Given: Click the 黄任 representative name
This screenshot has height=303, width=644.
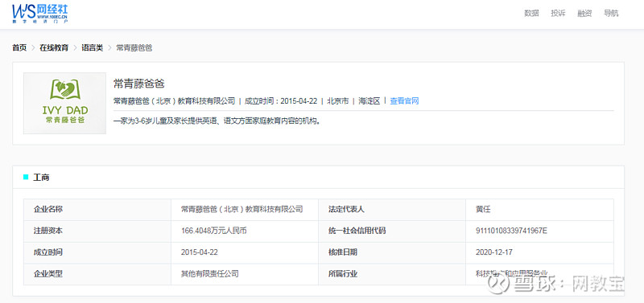Looking at the screenshot, I should [x=483, y=210].
